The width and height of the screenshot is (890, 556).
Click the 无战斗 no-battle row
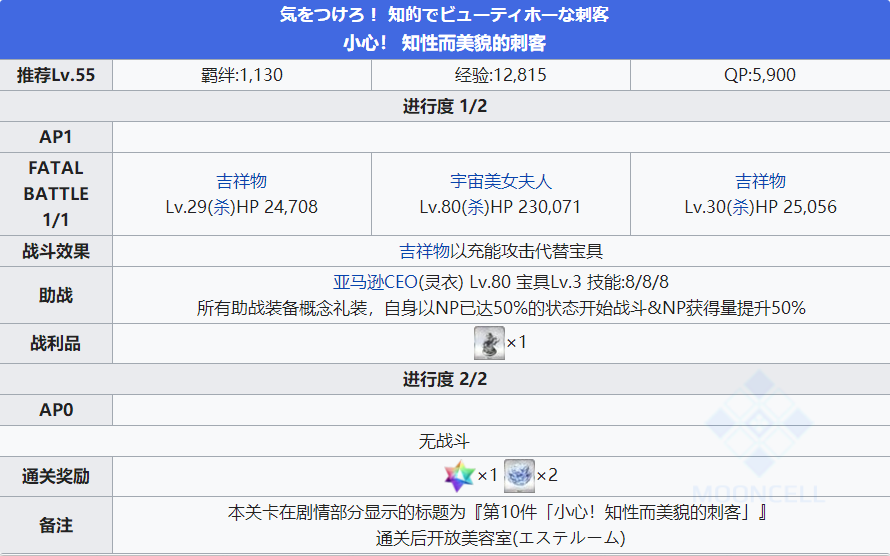[x=444, y=441]
